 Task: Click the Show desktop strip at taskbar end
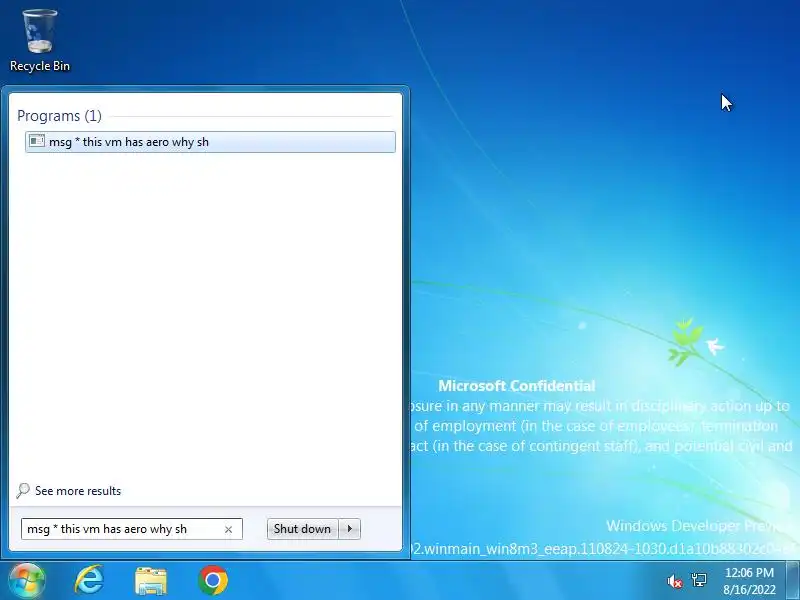click(x=792, y=580)
